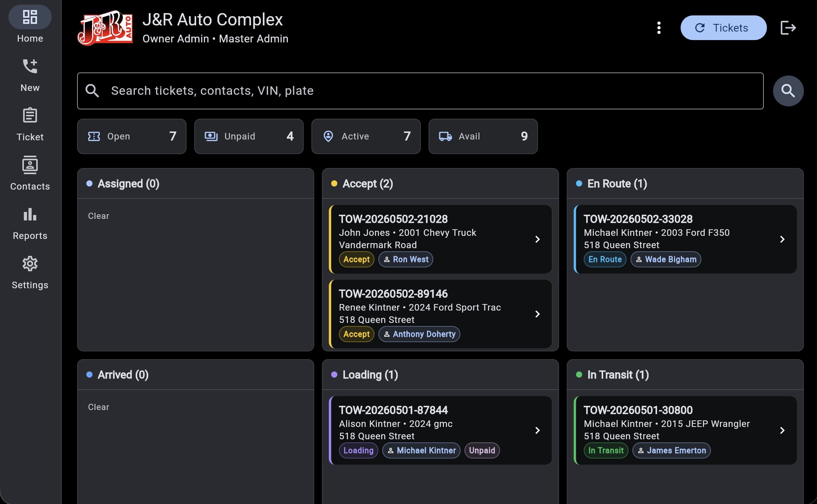Show Avail trucks card

tap(483, 136)
